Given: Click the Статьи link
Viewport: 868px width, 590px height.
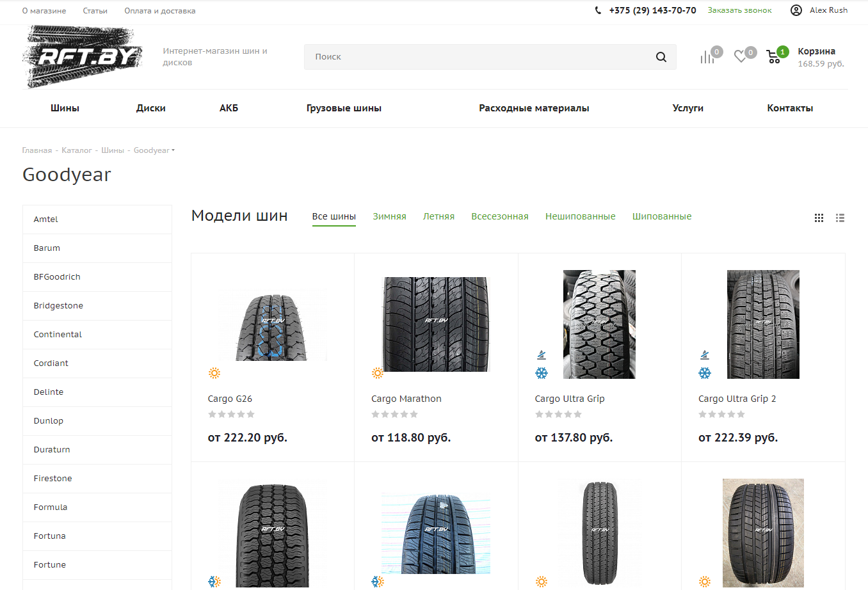Looking at the screenshot, I should pos(95,11).
